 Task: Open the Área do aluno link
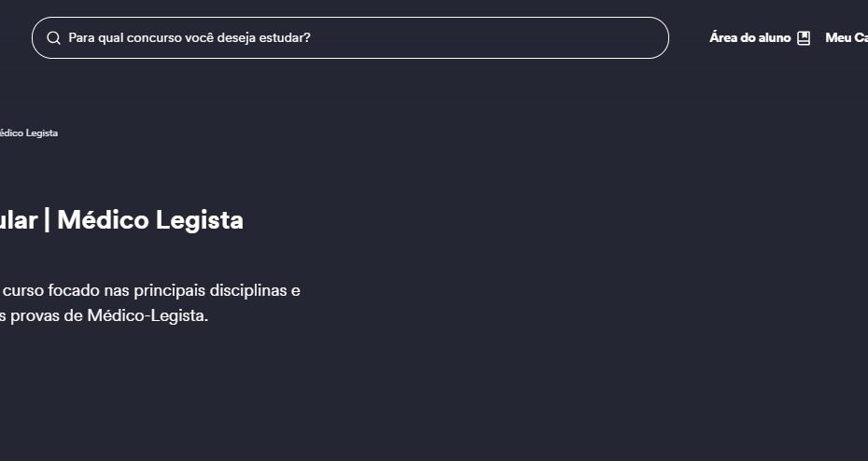[x=760, y=37]
